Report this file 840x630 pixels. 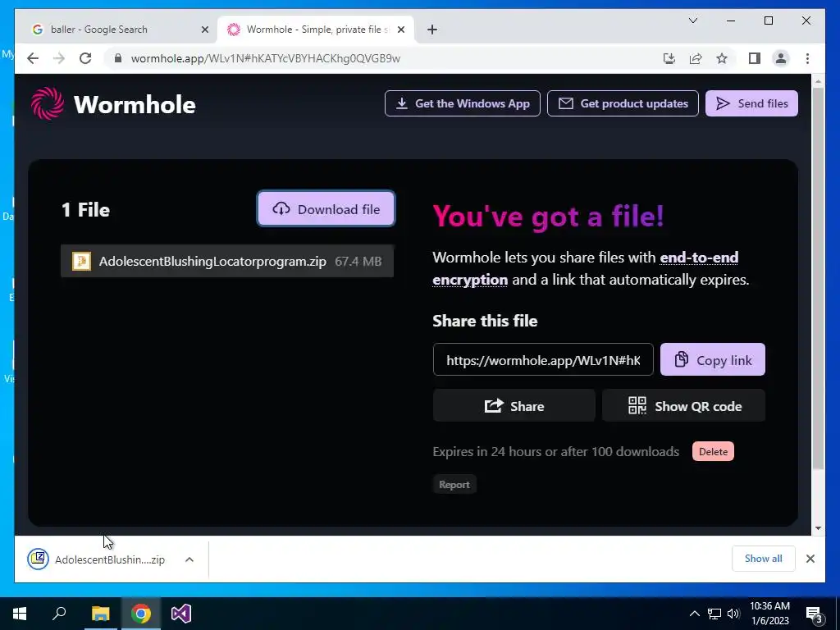[454, 484]
